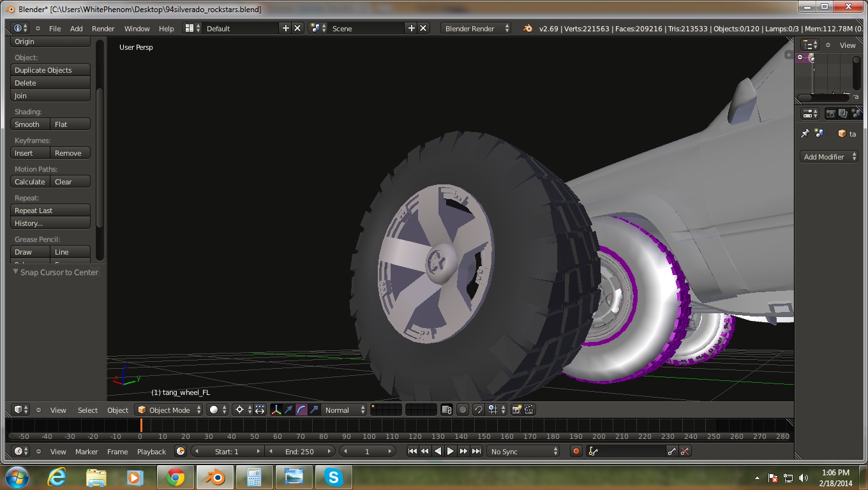868x490 pixels.
Task: Collapse the Snap Cursor to Center panel
Action: 16,272
